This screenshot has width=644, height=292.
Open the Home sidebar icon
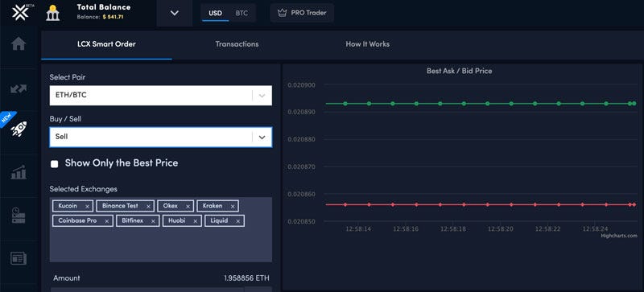tap(19, 43)
